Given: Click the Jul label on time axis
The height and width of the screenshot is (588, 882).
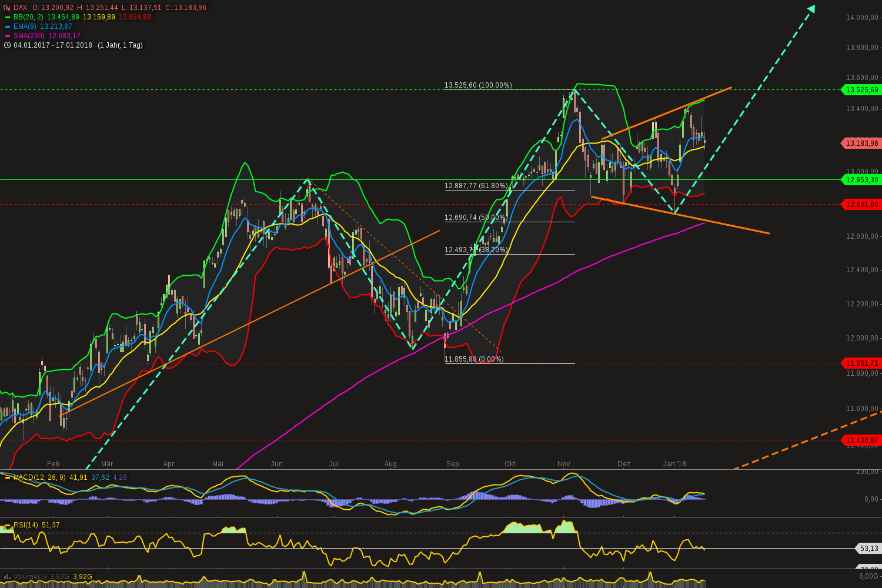Looking at the screenshot, I should pos(334,464).
